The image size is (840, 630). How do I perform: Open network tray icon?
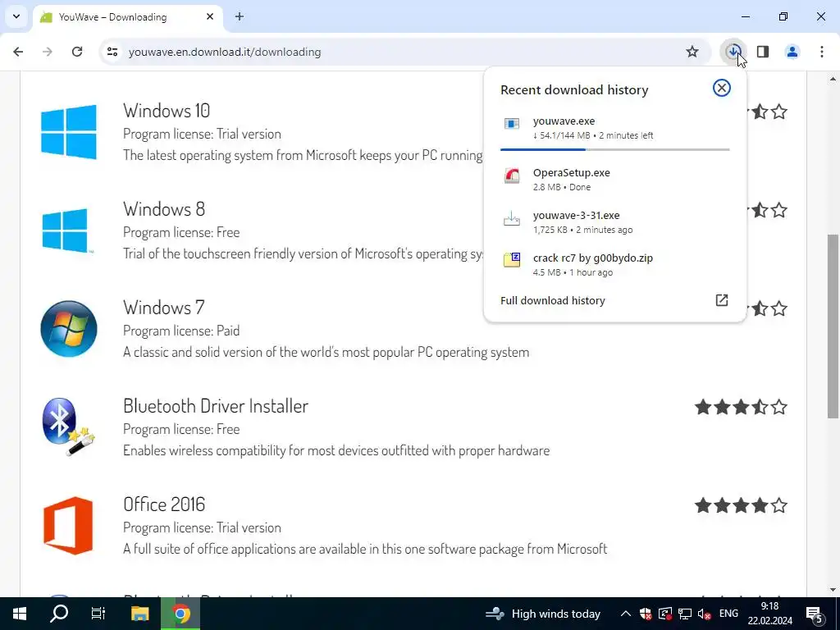click(685, 614)
